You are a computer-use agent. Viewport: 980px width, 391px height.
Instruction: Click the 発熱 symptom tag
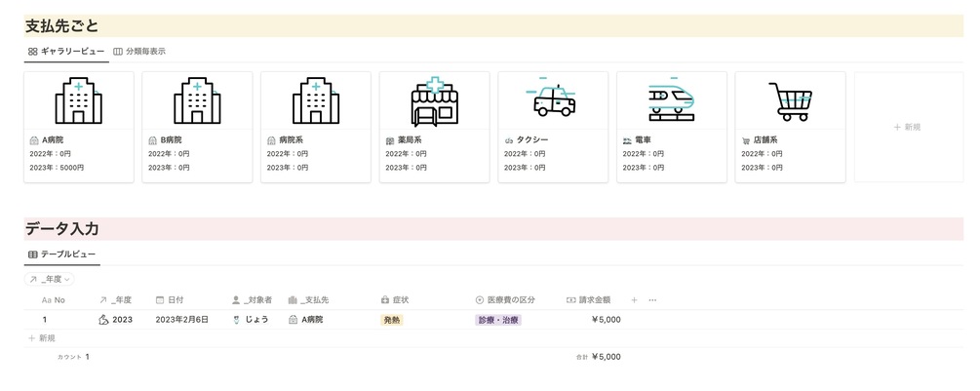click(x=392, y=320)
